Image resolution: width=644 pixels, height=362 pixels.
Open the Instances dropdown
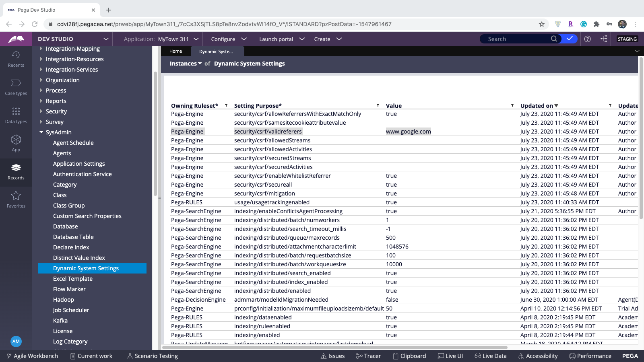click(185, 63)
